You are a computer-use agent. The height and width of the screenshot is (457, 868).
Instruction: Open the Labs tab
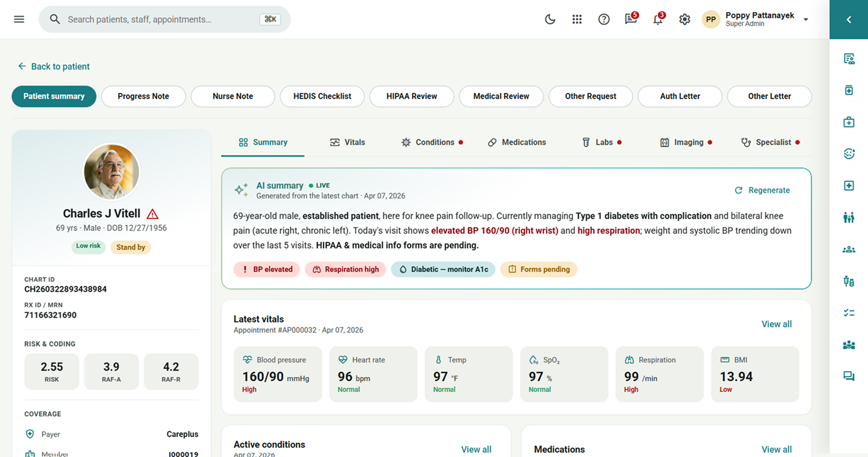click(x=601, y=142)
